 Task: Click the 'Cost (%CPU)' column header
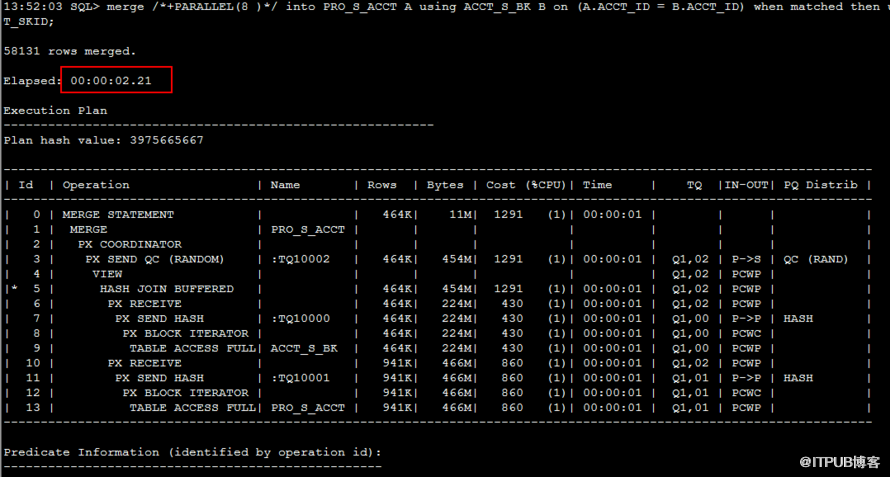(526, 185)
